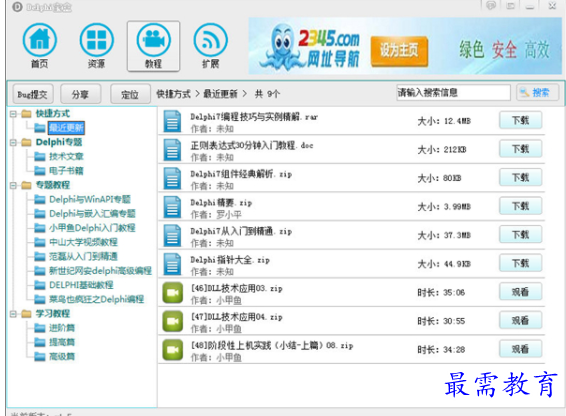
Task: Focus the 请输入搜索信息 search field
Action: point(454,93)
